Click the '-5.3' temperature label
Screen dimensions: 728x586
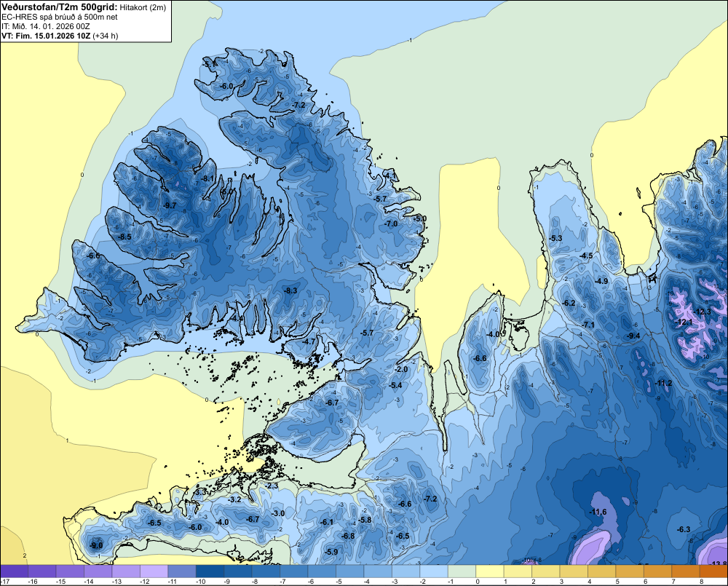[x=555, y=238]
